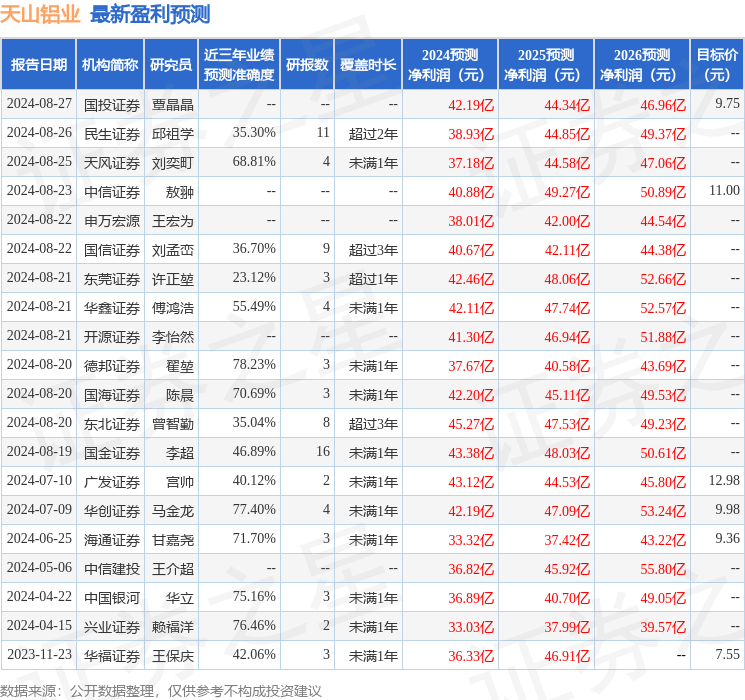Click 东北证券 institution cell
This screenshot has height=700, width=745.
[112, 424]
